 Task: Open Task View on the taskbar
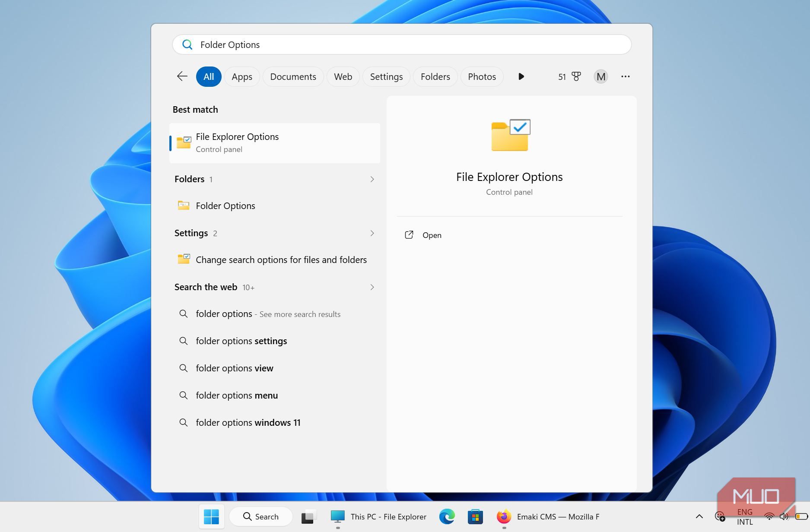pyautogui.click(x=308, y=516)
